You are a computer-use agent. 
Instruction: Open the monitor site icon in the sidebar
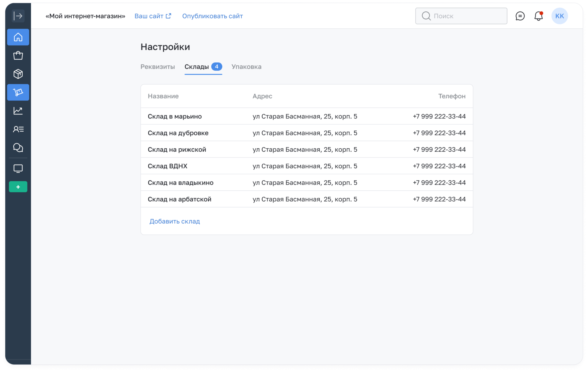coord(18,168)
